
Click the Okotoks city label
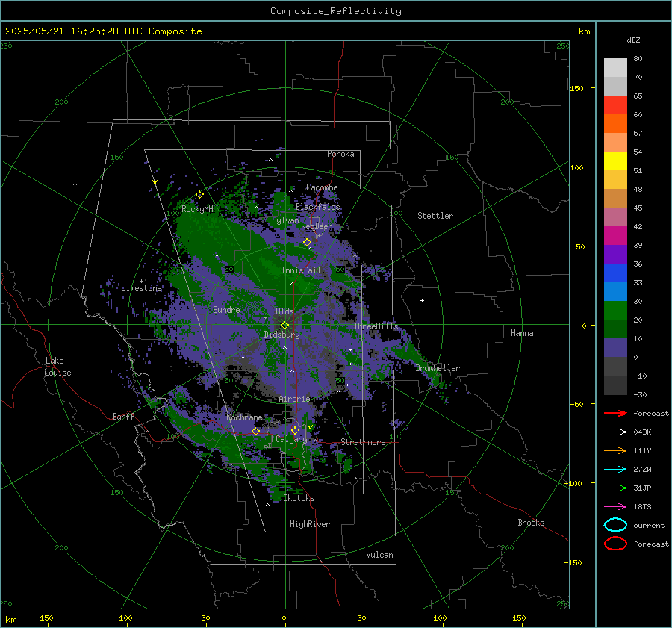[299, 498]
